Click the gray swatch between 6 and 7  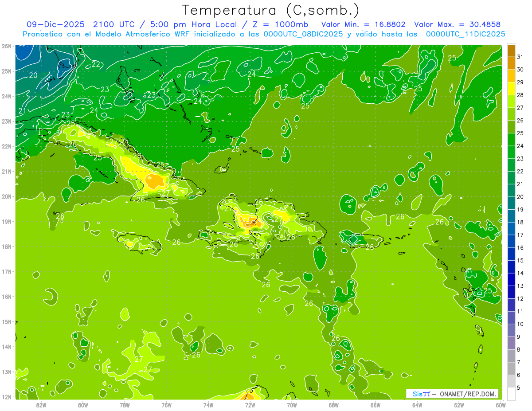[511, 368]
